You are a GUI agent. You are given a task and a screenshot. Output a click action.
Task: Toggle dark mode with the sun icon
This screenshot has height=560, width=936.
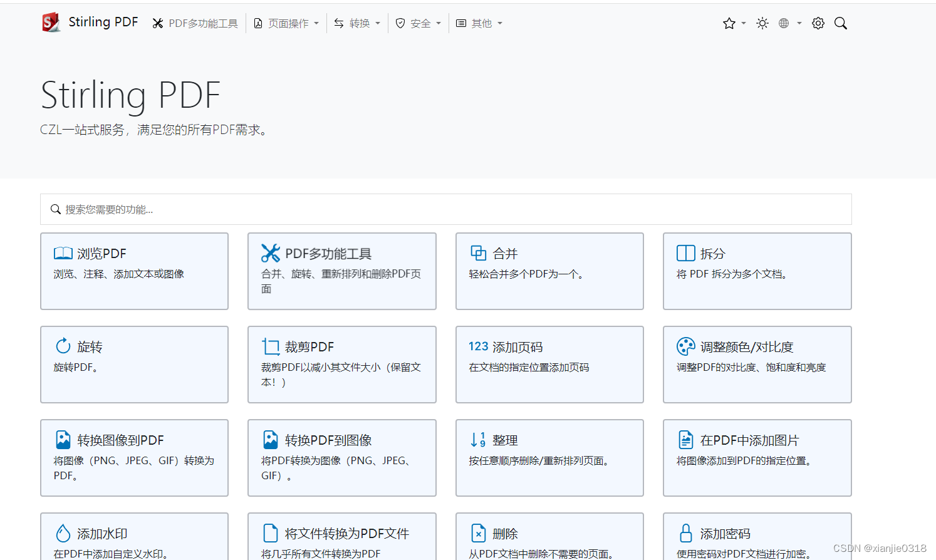tap(762, 23)
